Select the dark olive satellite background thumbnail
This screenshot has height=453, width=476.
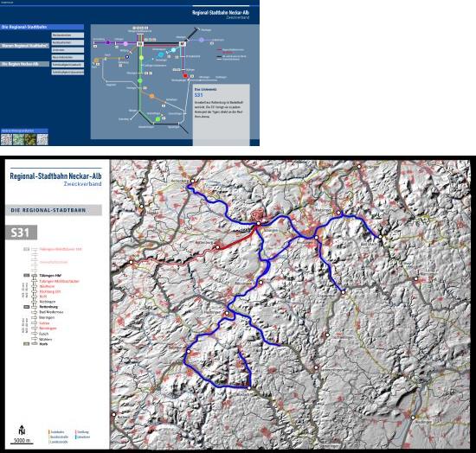point(30,139)
